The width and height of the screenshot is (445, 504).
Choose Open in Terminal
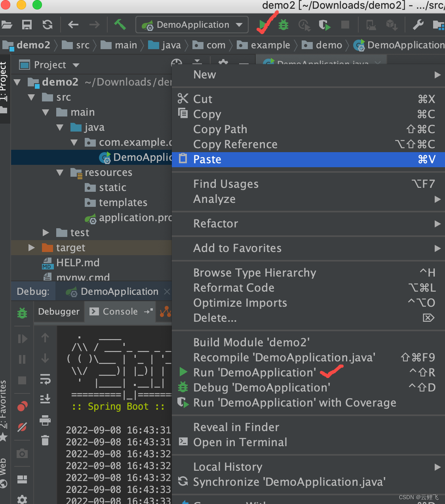tap(308, 442)
